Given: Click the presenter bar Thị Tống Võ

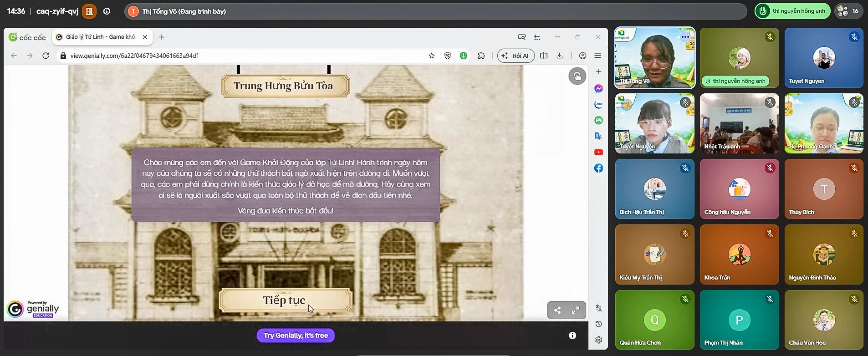Looking at the screenshot, I should [435, 11].
